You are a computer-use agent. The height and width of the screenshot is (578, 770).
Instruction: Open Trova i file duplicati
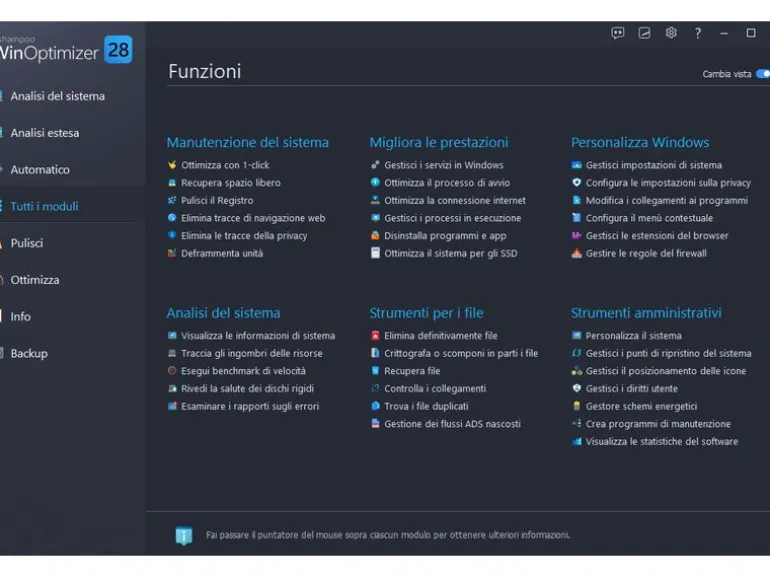(426, 406)
